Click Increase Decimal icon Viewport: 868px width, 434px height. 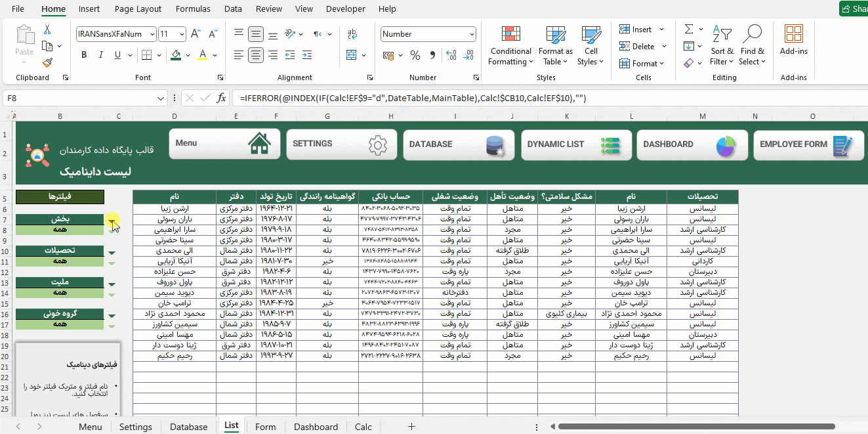(x=450, y=55)
